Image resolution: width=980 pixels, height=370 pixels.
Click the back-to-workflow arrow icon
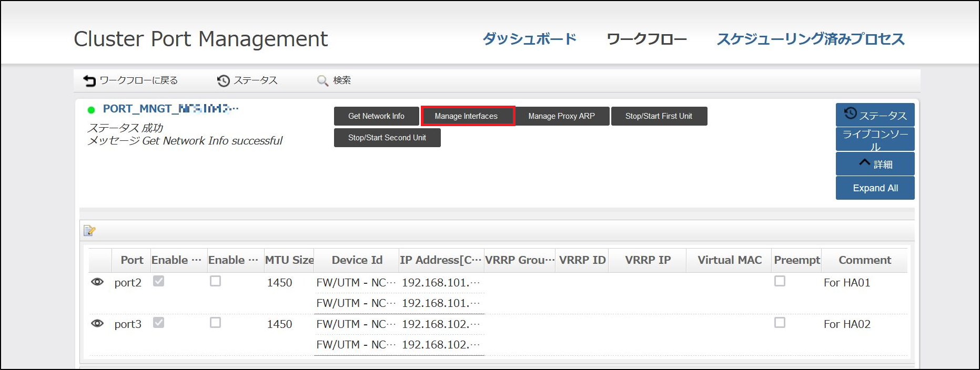point(89,80)
